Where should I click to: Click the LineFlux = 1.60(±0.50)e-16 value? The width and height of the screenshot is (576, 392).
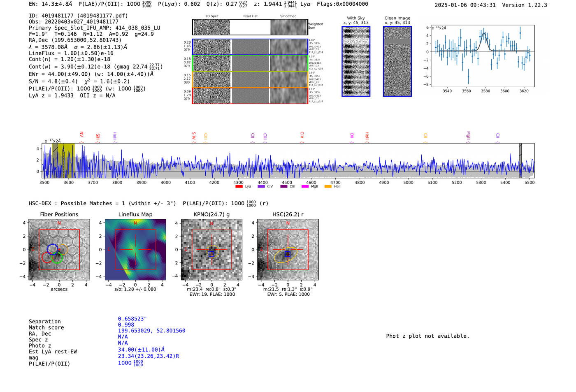[x=71, y=53]
